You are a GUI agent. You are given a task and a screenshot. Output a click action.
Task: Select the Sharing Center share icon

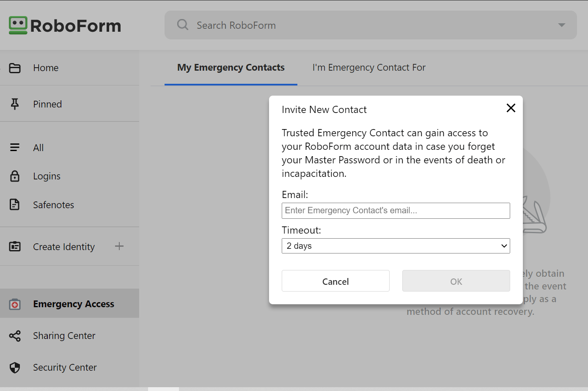pos(15,336)
